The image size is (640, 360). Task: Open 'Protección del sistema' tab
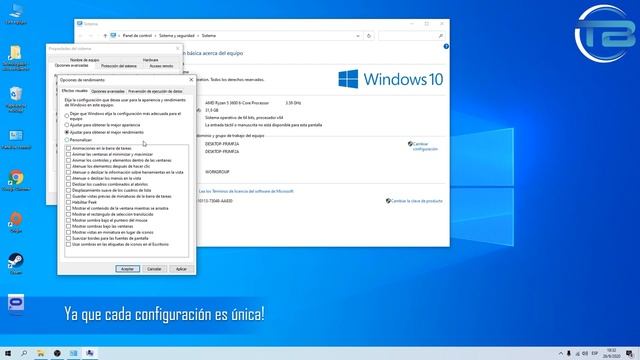(x=119, y=66)
